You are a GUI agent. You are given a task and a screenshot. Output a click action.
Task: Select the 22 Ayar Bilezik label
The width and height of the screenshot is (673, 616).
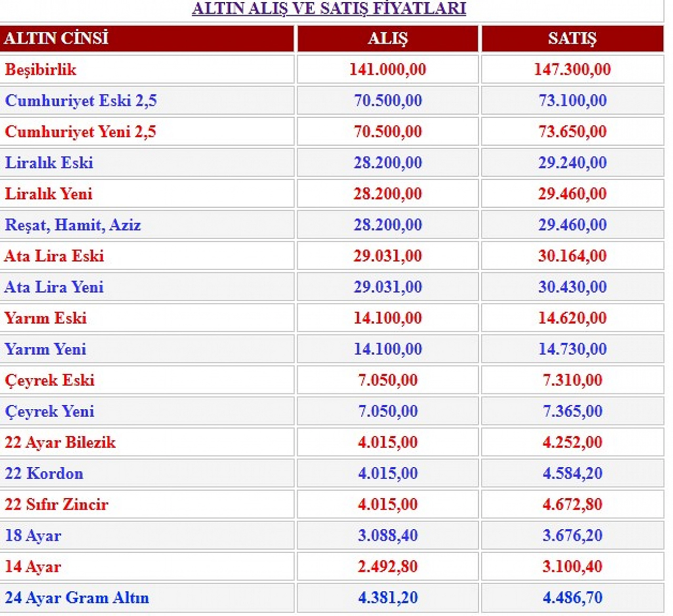tap(60, 442)
